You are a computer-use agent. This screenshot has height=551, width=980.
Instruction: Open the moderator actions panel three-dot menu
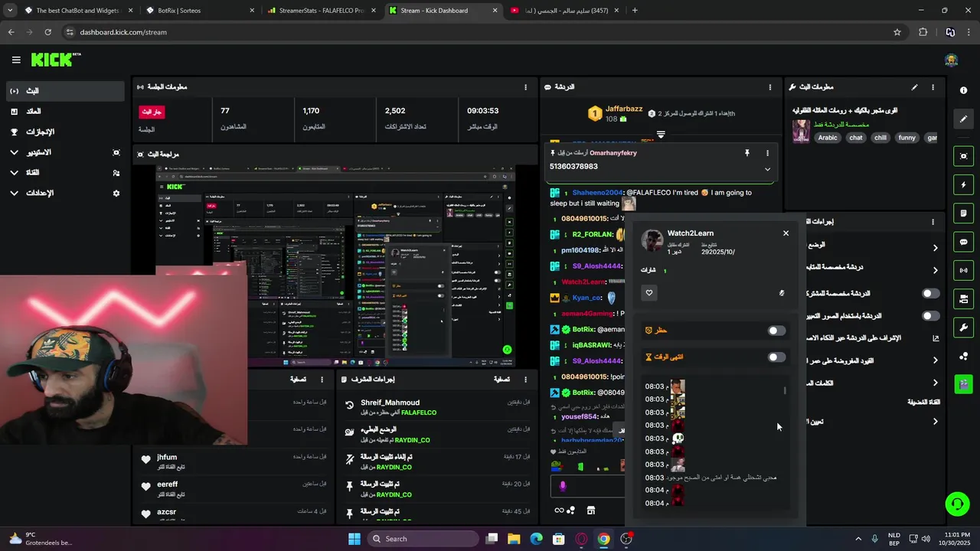coord(525,379)
